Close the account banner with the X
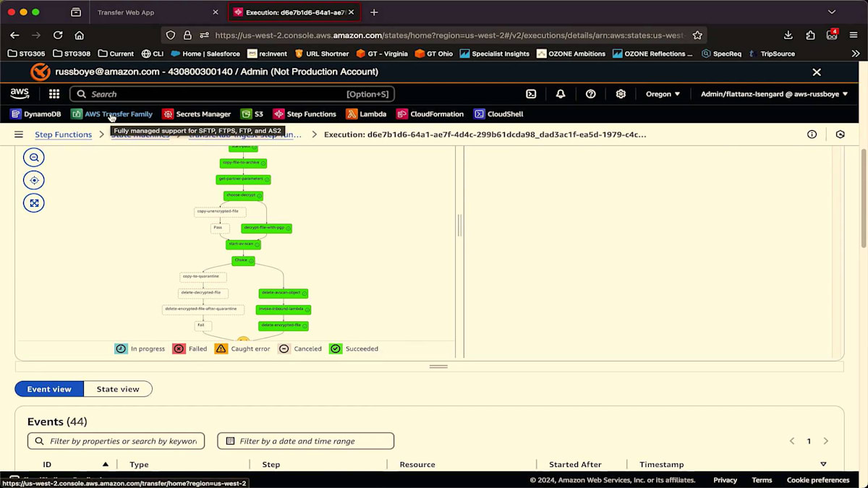The height and width of the screenshot is (488, 868). point(817,72)
